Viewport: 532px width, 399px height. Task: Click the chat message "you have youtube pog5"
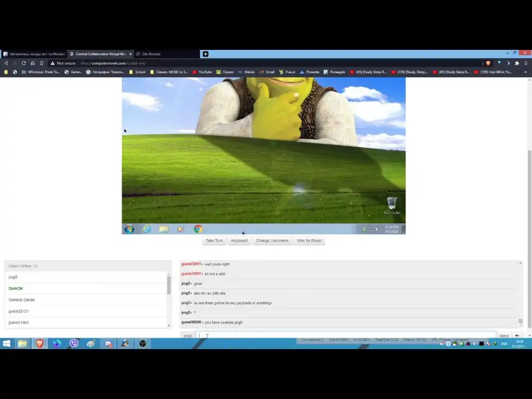[x=223, y=322]
